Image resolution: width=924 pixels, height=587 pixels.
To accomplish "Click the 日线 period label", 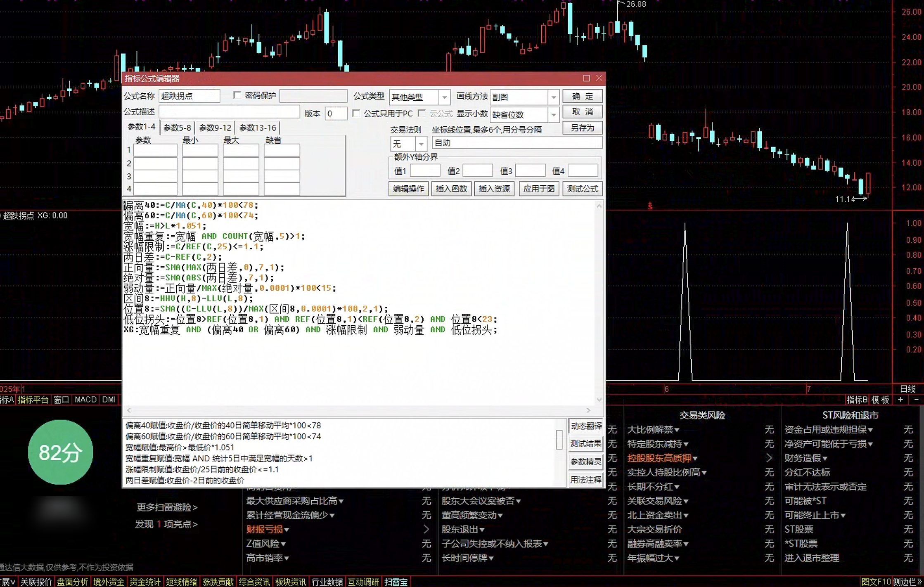I will click(x=908, y=389).
